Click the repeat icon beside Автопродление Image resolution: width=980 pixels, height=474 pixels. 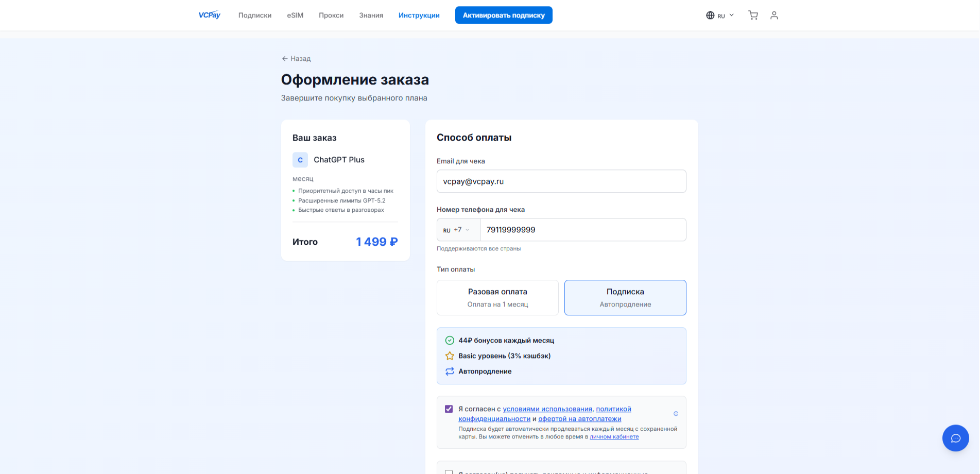click(450, 371)
